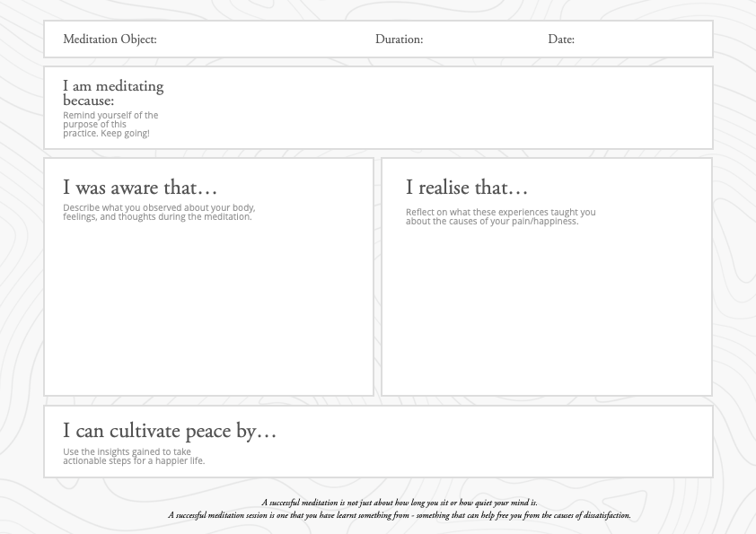The height and width of the screenshot is (534, 756).
Task: Click the 'Describe what you observed' hint text
Action: click(x=159, y=212)
